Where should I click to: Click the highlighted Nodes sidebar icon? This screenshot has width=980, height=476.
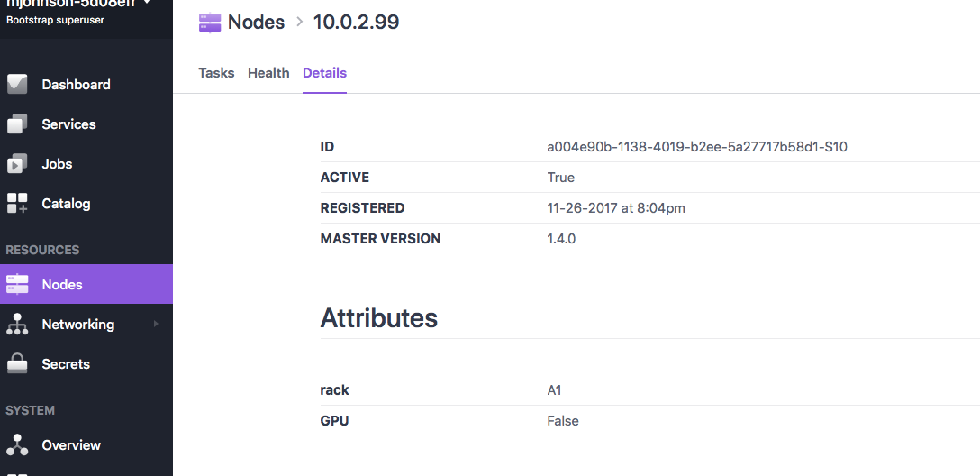[17, 285]
